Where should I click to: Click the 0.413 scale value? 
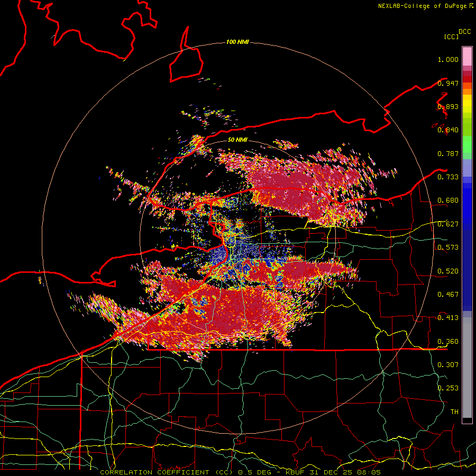tap(448, 318)
